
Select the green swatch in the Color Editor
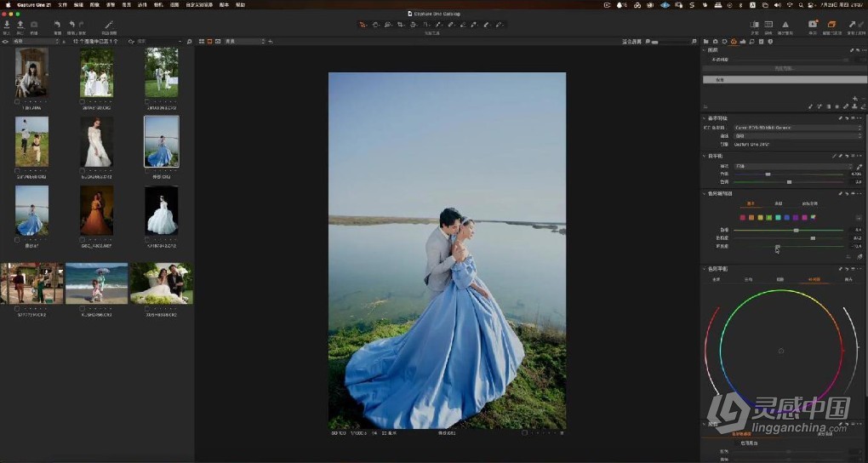[770, 217]
